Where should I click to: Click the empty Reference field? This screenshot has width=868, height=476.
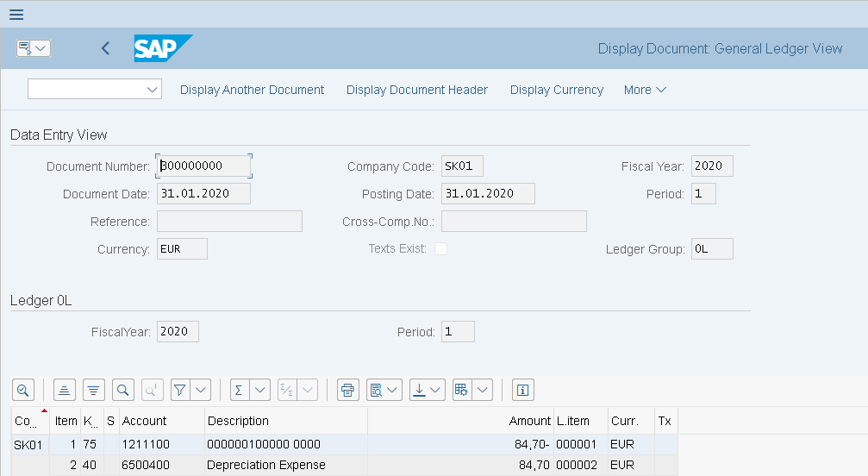click(230, 222)
